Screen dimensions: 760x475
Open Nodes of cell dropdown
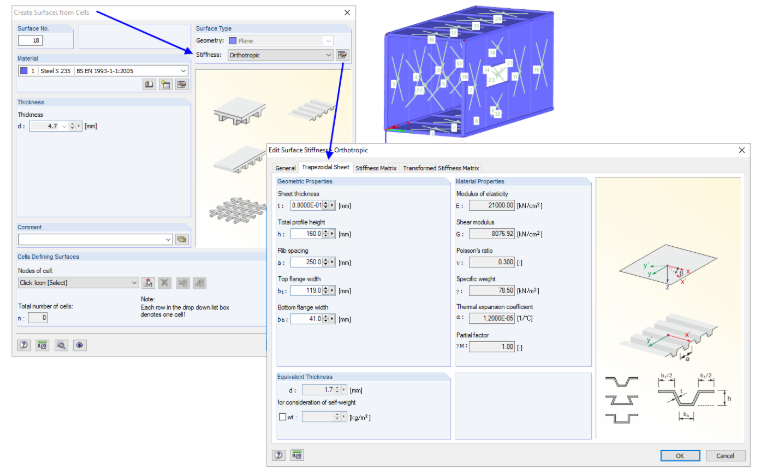pyautogui.click(x=134, y=283)
